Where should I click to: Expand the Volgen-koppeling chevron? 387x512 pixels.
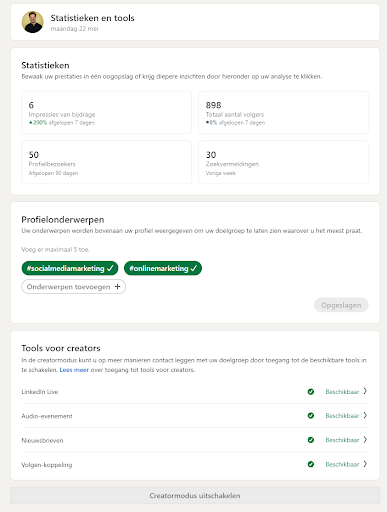[365, 464]
